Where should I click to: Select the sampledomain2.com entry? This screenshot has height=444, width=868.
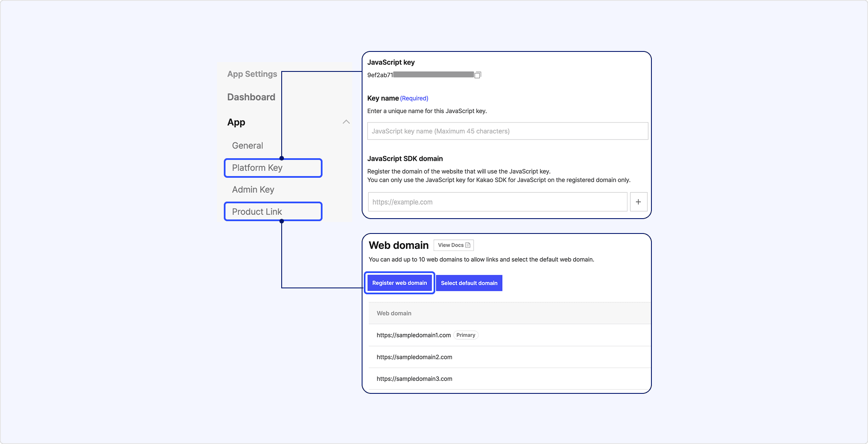(414, 357)
